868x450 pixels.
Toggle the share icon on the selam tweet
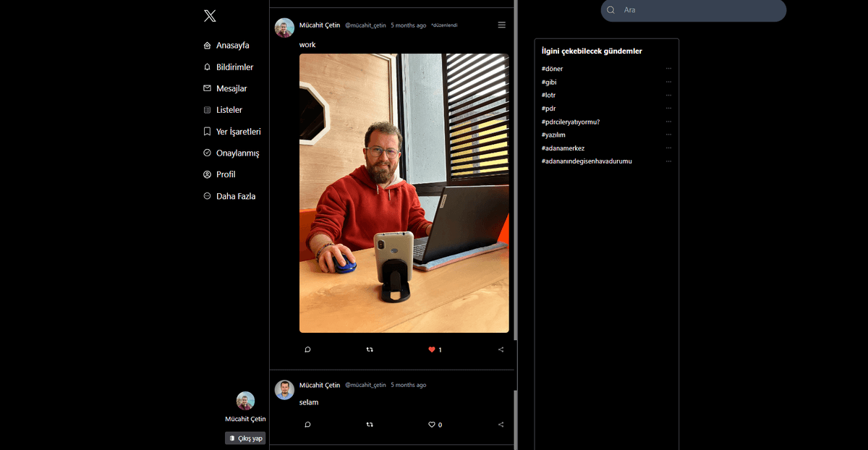click(501, 425)
